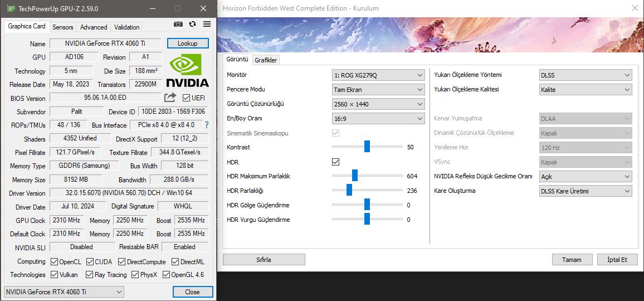Toggle the OpenGL 4.6 checkbox

(x=167, y=274)
